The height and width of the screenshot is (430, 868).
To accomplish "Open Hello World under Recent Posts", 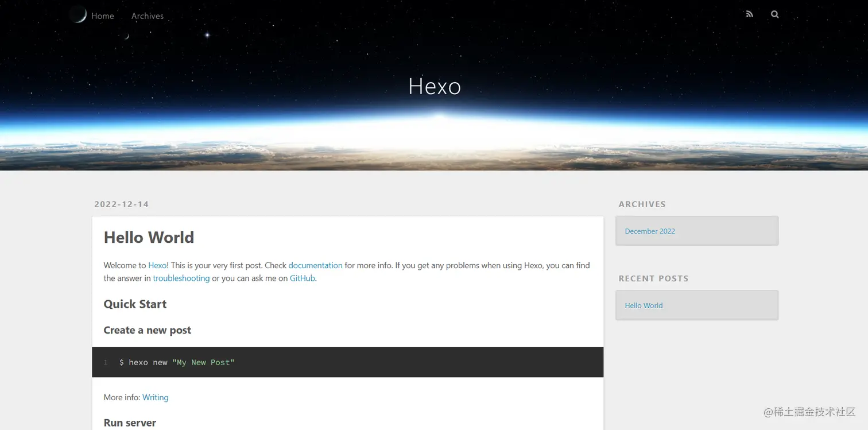I will (x=644, y=305).
